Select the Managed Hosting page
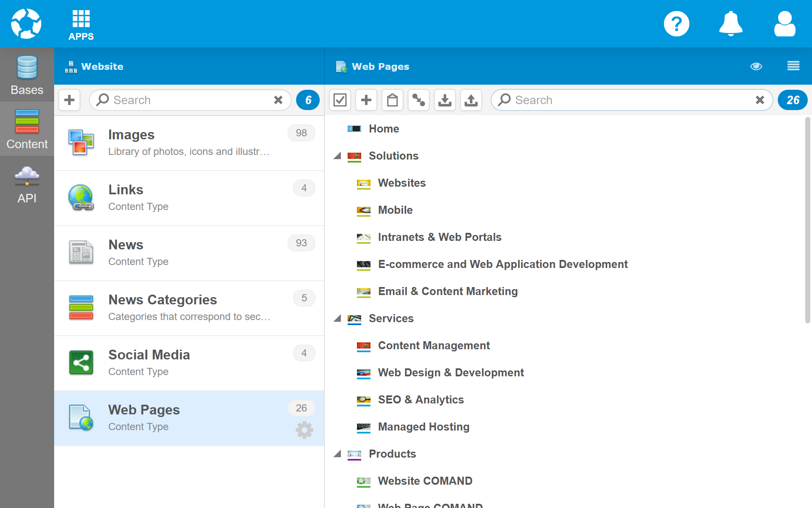 pos(424,427)
